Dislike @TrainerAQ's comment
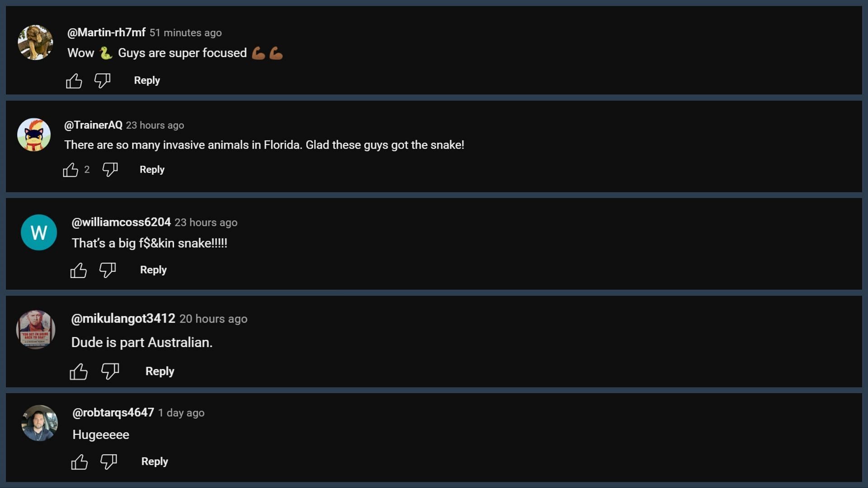 pyautogui.click(x=110, y=169)
